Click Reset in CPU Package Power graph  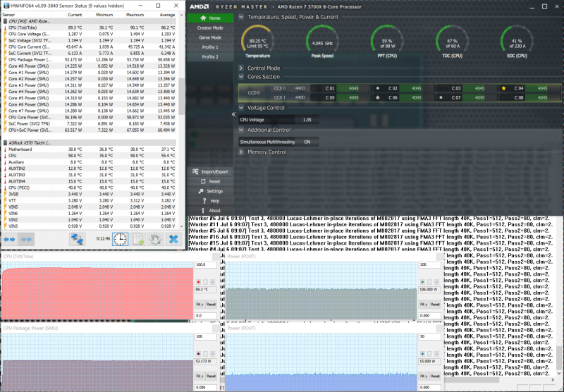[211, 376]
